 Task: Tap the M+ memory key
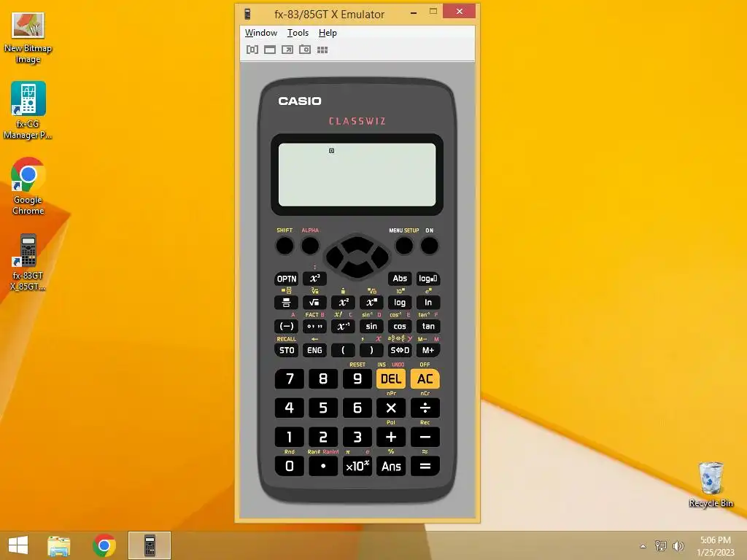pos(427,350)
